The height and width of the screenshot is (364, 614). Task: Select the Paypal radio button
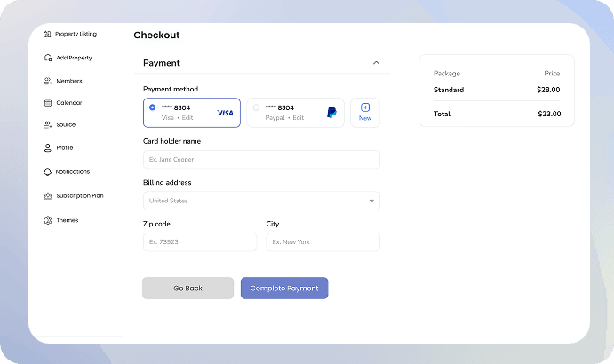coord(256,107)
